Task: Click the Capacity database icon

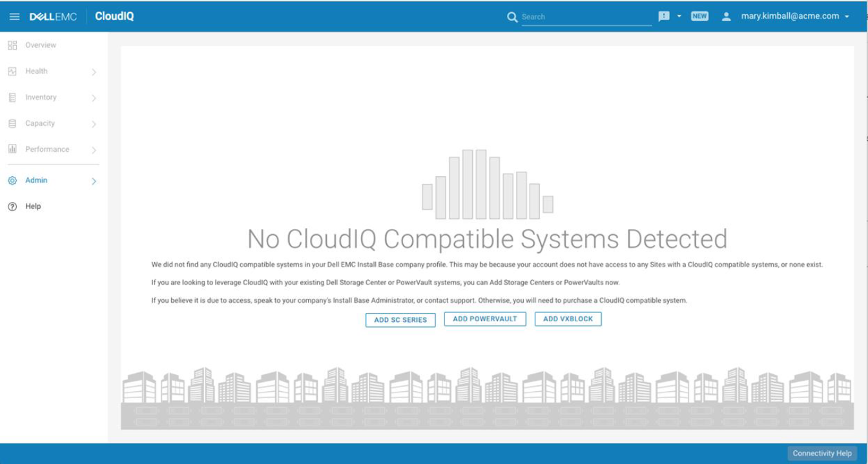Action: click(x=12, y=123)
